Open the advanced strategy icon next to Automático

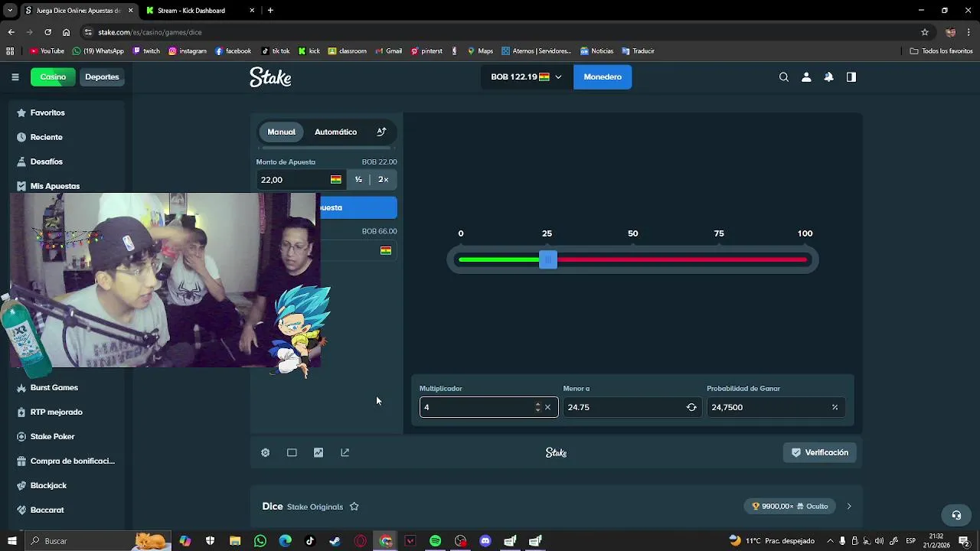(x=381, y=132)
